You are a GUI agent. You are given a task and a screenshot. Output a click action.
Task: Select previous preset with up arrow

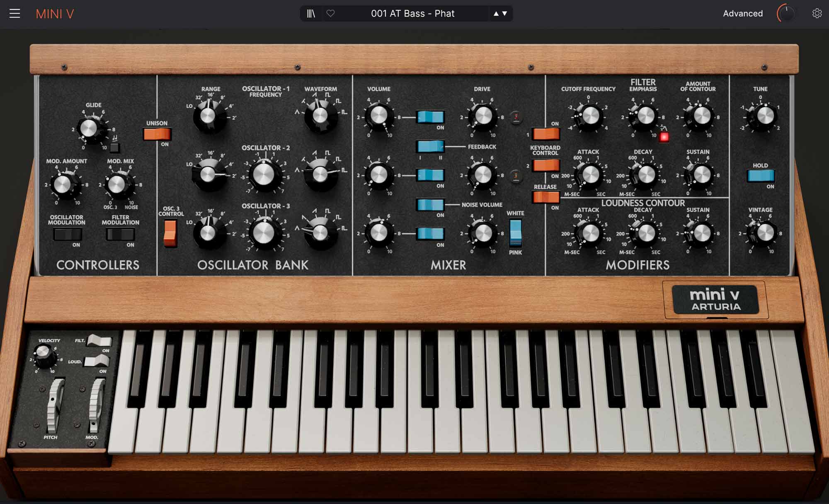[x=496, y=14]
